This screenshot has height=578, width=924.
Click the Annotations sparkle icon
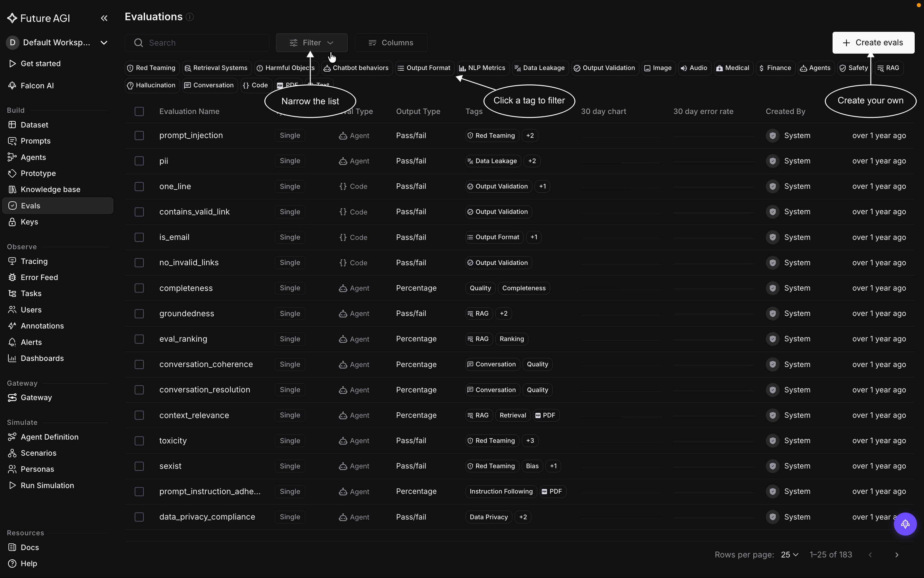pyautogui.click(x=12, y=326)
